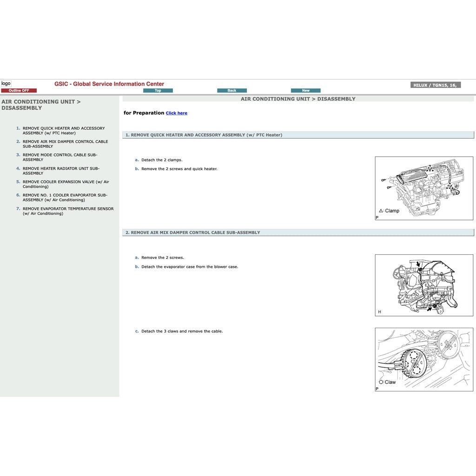Viewport: 476px width, 476px height.
Task: Click the Claw symbol legend in the diagram
Action: (x=387, y=382)
